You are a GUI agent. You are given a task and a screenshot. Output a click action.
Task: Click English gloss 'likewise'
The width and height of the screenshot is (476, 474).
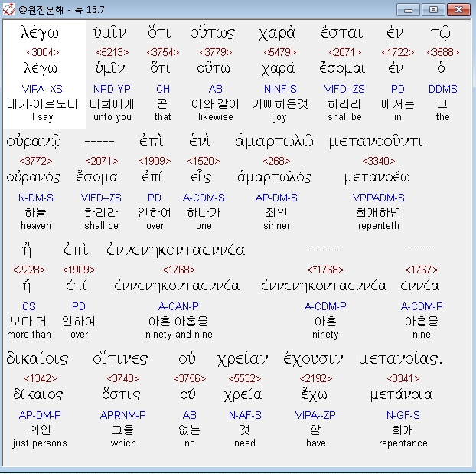click(216, 116)
